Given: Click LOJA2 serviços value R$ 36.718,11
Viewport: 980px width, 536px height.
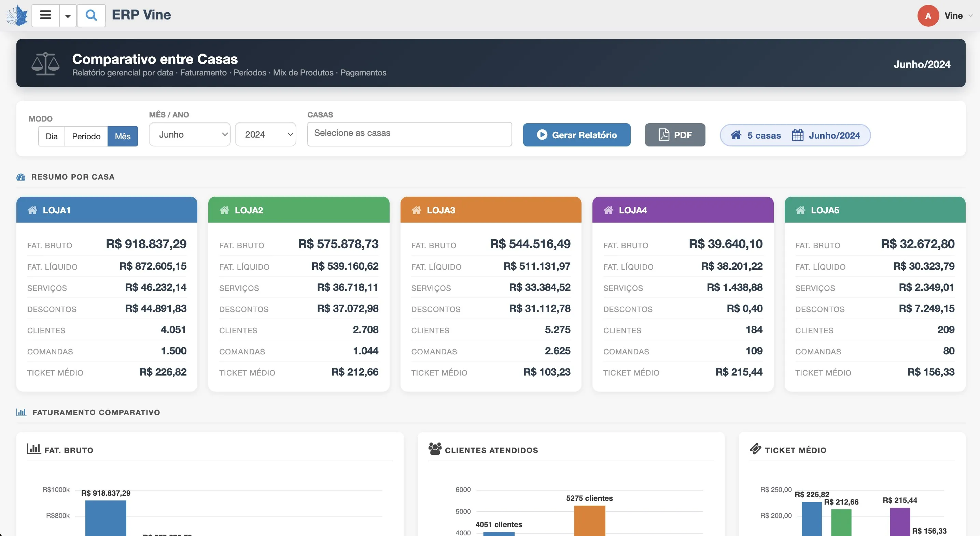Looking at the screenshot, I should (348, 287).
